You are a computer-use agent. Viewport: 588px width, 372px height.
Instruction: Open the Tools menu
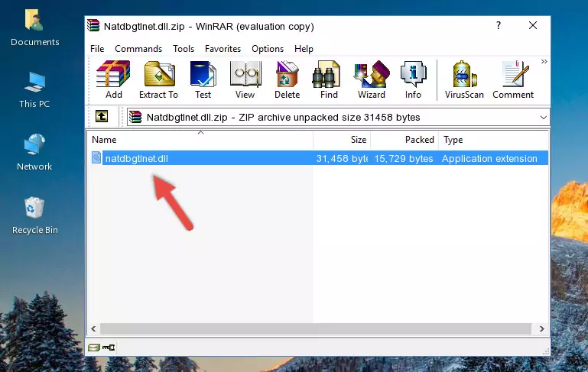pyautogui.click(x=184, y=49)
